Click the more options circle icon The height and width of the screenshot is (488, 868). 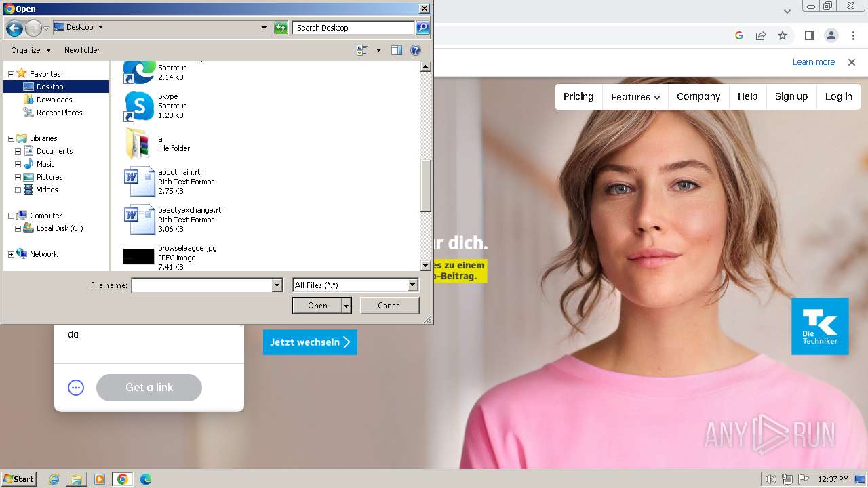tap(76, 388)
